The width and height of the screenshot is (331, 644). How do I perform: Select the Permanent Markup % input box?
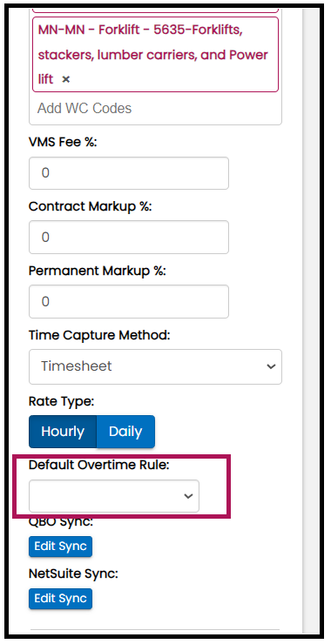129,301
